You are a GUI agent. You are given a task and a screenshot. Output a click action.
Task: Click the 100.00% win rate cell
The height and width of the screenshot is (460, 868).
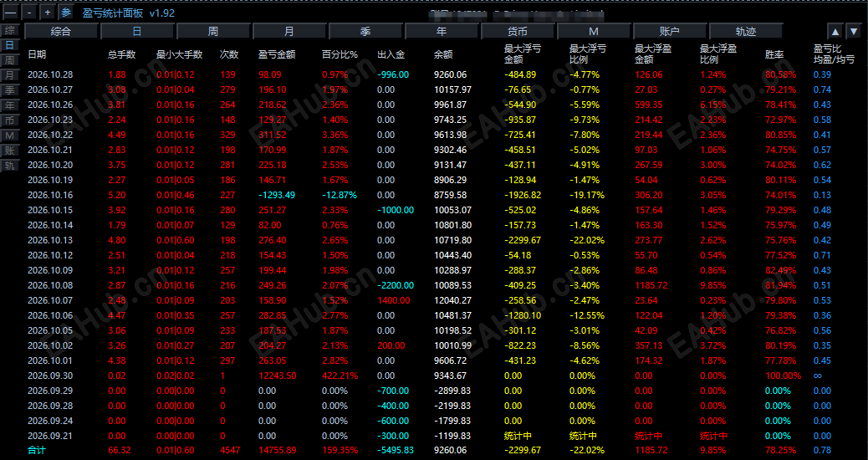pos(783,376)
